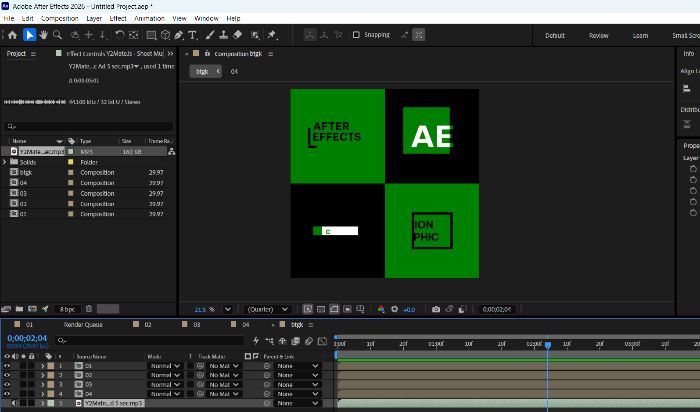Select the Eraser tool
Screen dimensions: 700x412
point(238,35)
